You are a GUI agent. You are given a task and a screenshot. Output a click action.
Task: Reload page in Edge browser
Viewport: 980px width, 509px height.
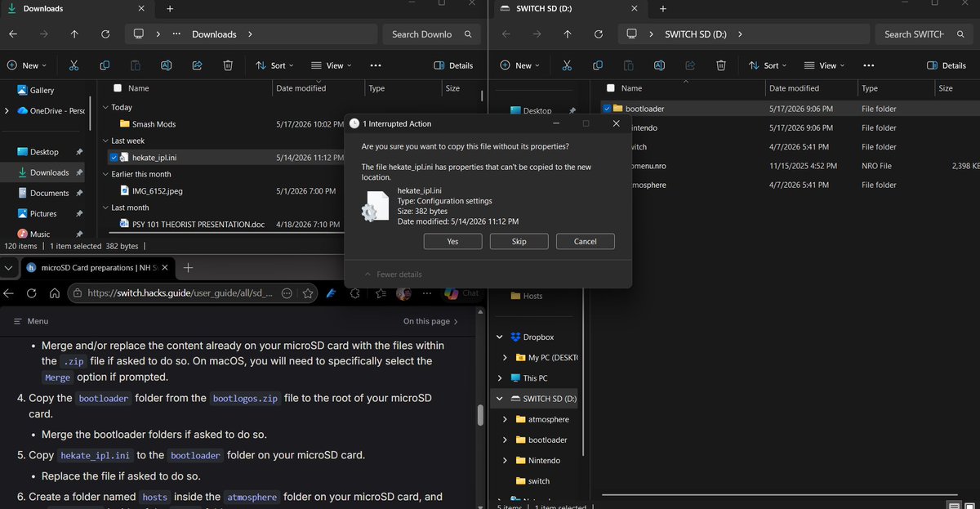click(x=31, y=292)
